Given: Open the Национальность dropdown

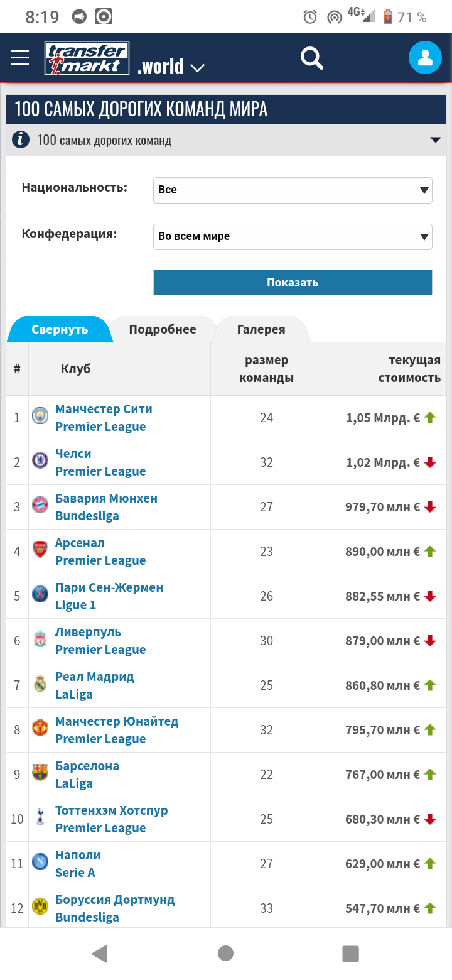Looking at the screenshot, I should (x=293, y=190).
